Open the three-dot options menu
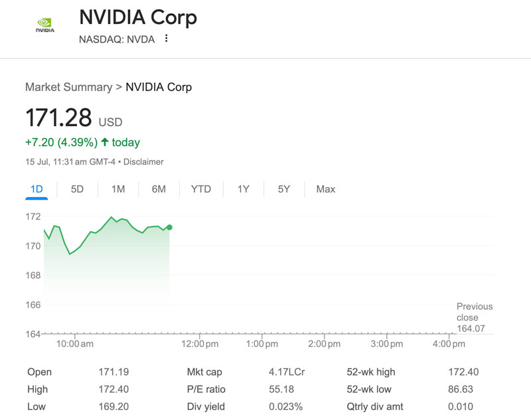531x420 pixels. point(165,39)
